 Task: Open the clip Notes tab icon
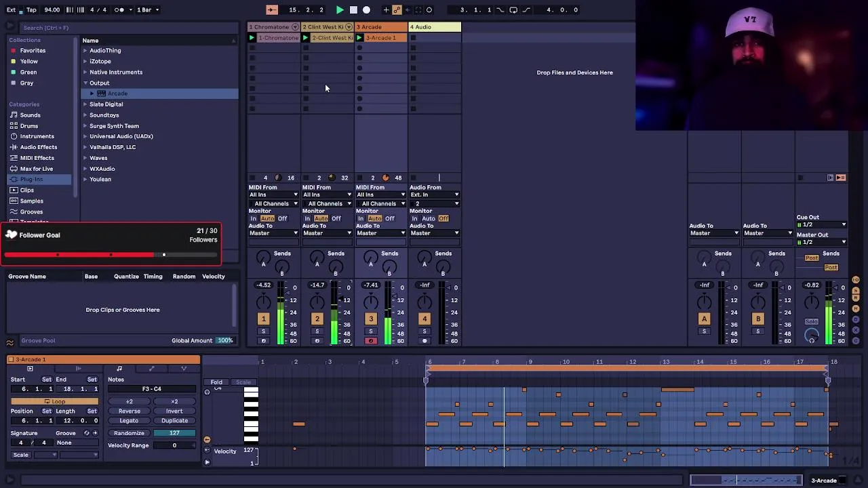point(119,369)
